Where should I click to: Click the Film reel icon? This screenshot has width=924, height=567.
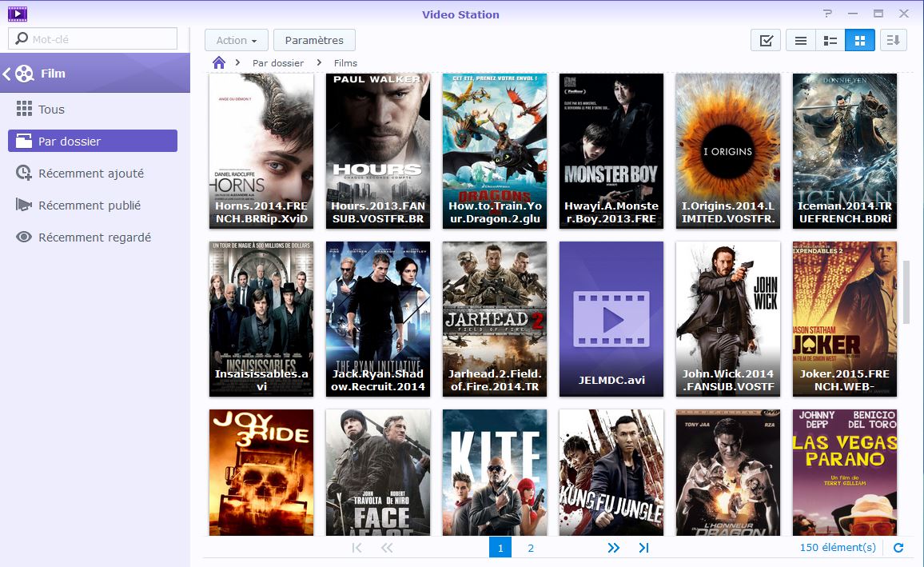[x=24, y=74]
